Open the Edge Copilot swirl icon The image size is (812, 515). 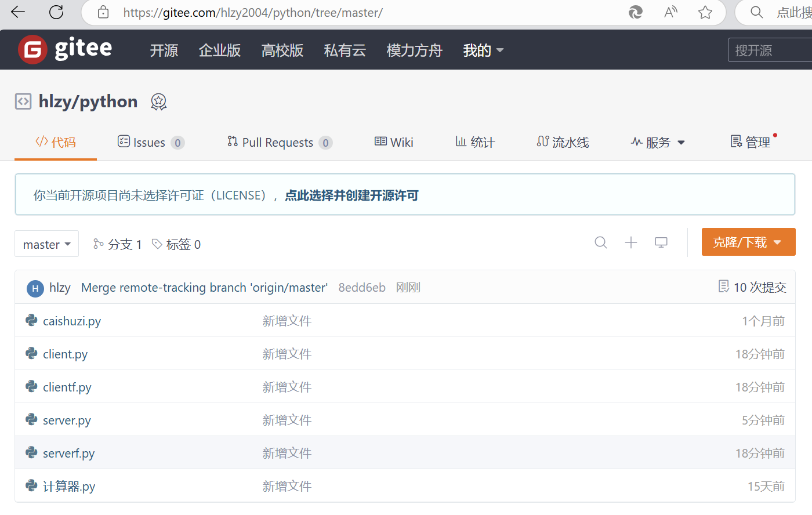tap(635, 12)
